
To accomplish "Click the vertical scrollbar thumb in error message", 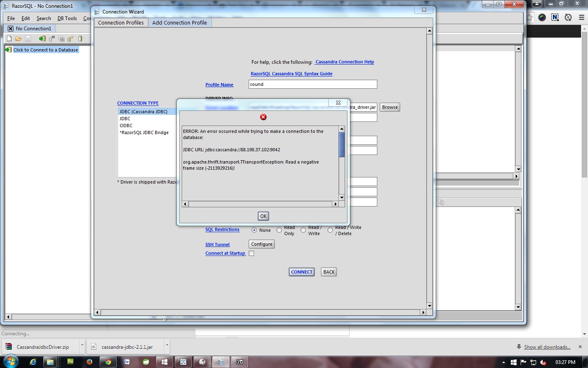I will [342, 145].
